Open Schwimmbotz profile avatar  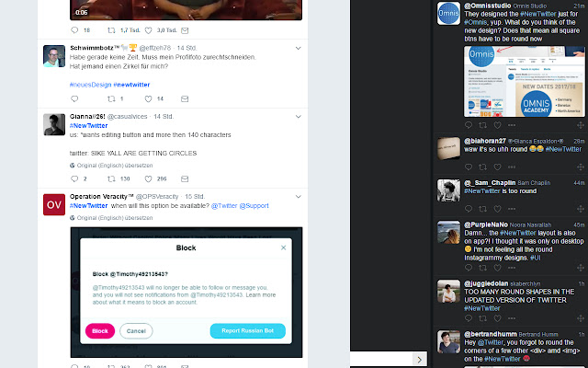click(x=54, y=56)
